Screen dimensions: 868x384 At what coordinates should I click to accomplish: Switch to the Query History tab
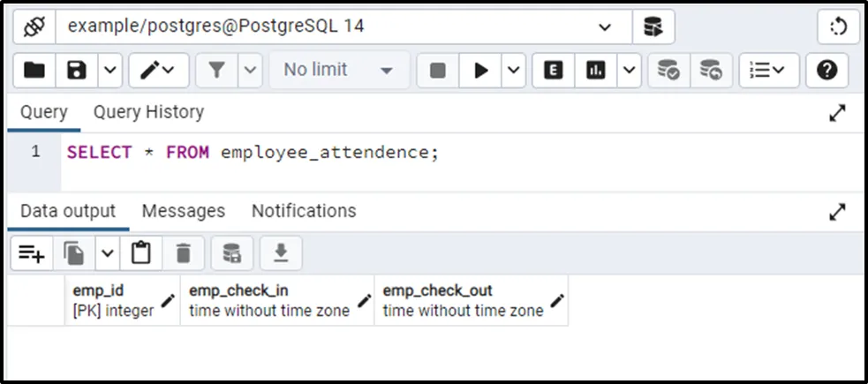pos(148,112)
